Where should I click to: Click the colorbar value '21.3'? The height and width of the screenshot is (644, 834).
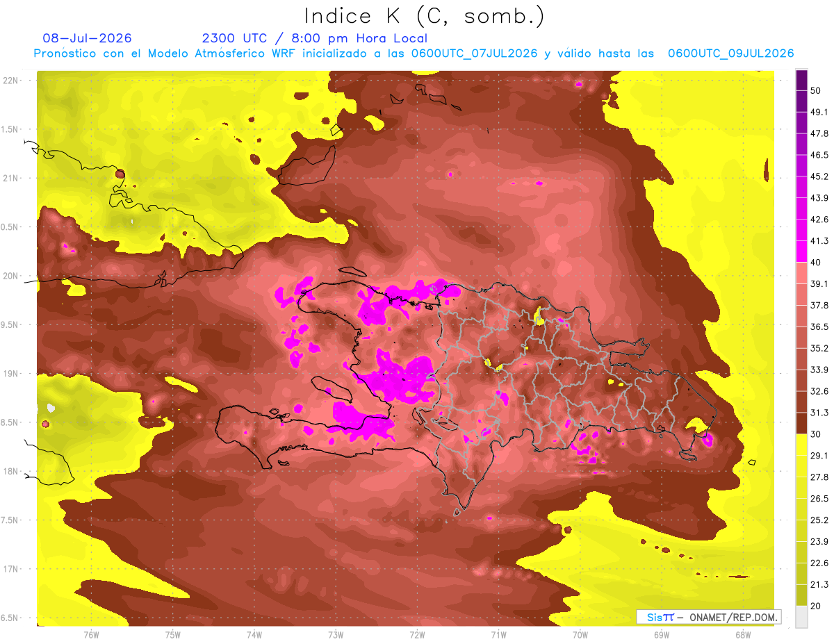tap(819, 584)
